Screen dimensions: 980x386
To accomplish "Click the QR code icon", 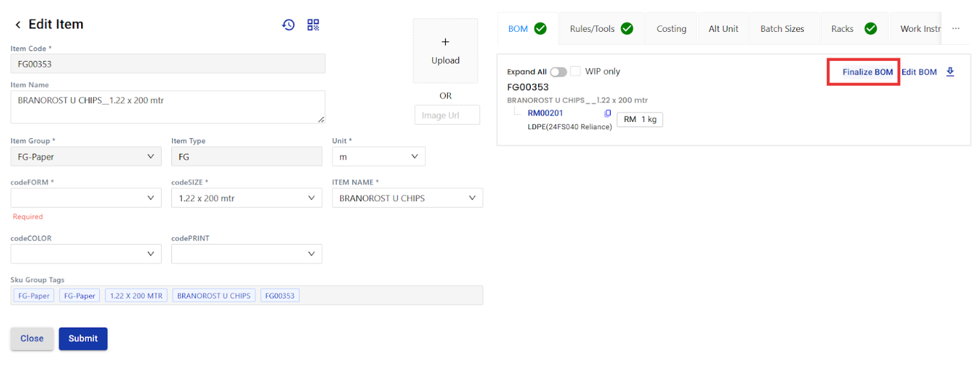I will coord(313,25).
